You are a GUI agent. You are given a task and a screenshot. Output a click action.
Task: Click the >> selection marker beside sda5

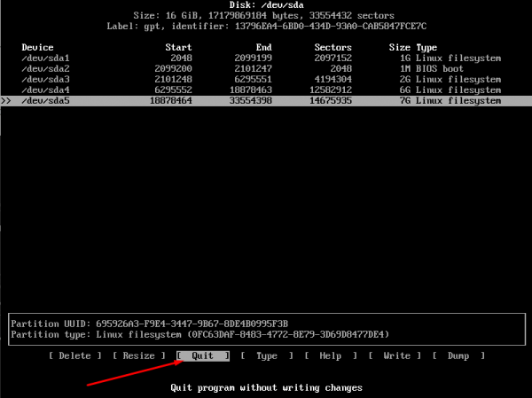pos(6,101)
